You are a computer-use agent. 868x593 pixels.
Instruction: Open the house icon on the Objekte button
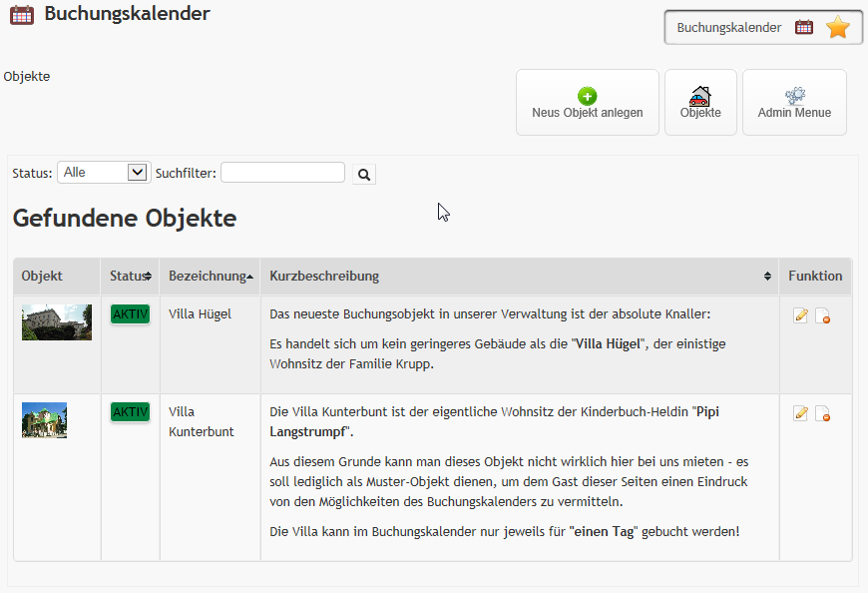coord(700,95)
